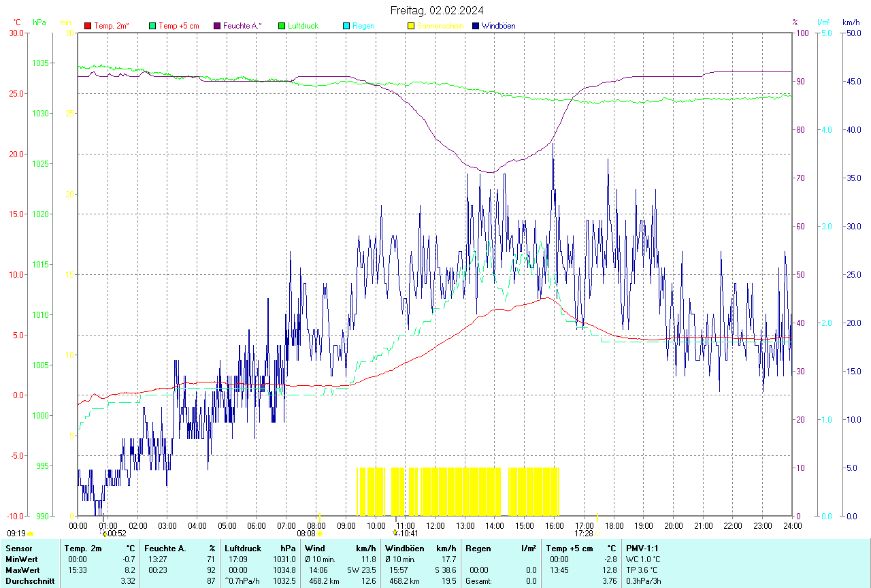
Task: Select the Temp +5 cm legend label
Action: click(178, 26)
